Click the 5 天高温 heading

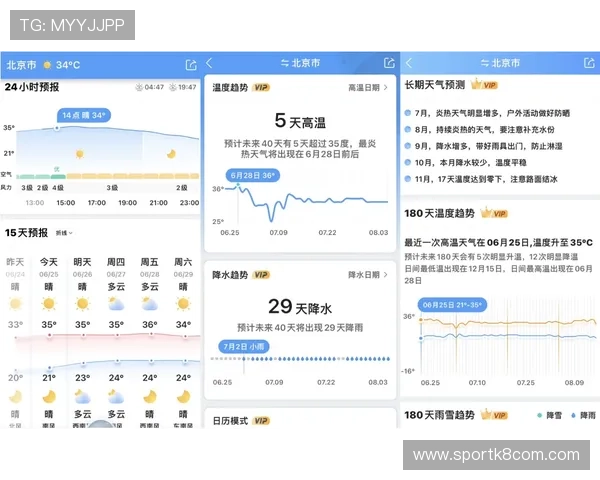pos(300,121)
